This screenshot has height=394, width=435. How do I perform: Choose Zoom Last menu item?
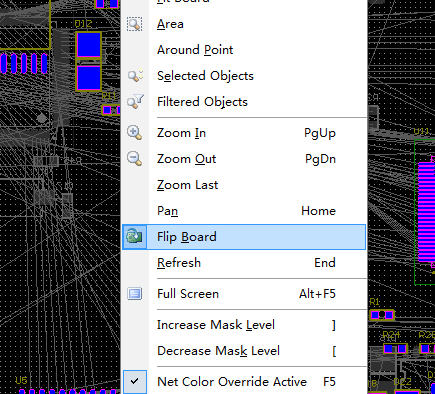[244, 185]
